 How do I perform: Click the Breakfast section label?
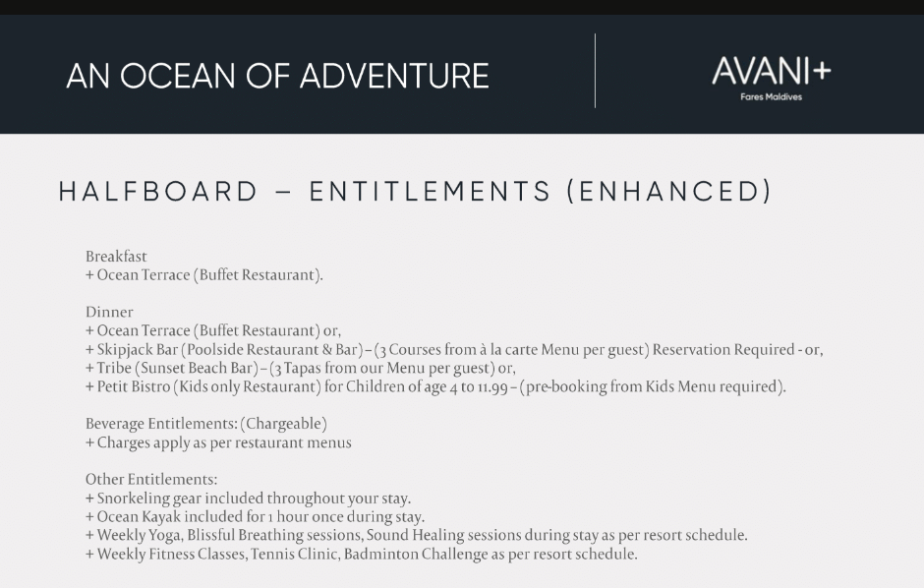[x=116, y=257]
